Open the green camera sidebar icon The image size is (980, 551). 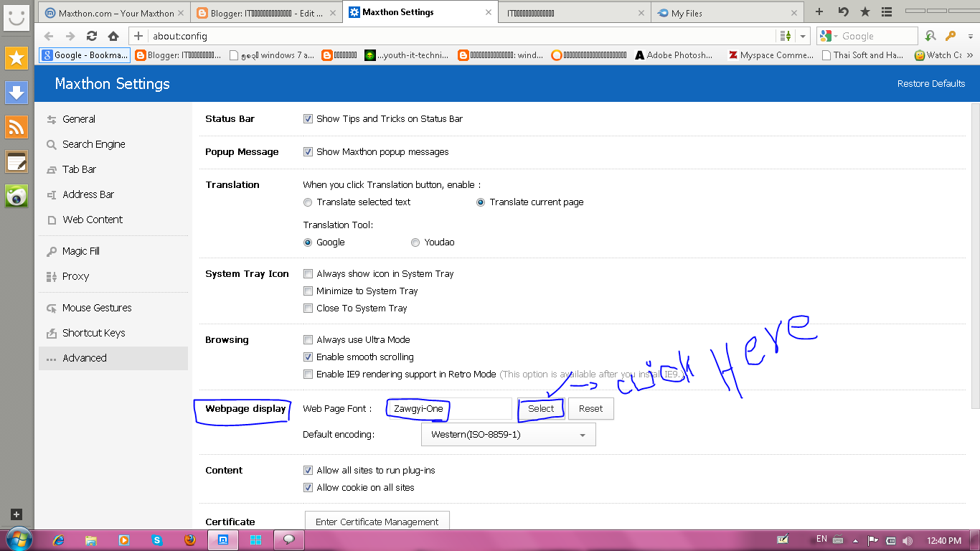point(16,196)
